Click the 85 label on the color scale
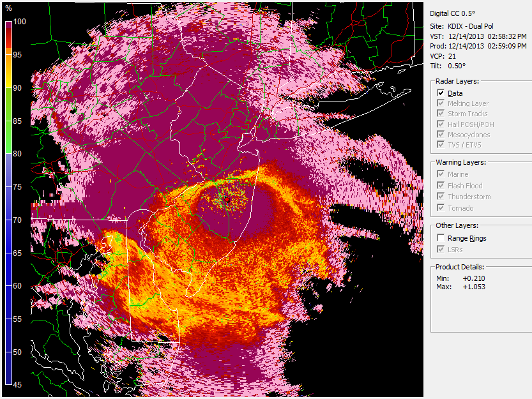This screenshot has width=532, height=399. (x=17, y=121)
